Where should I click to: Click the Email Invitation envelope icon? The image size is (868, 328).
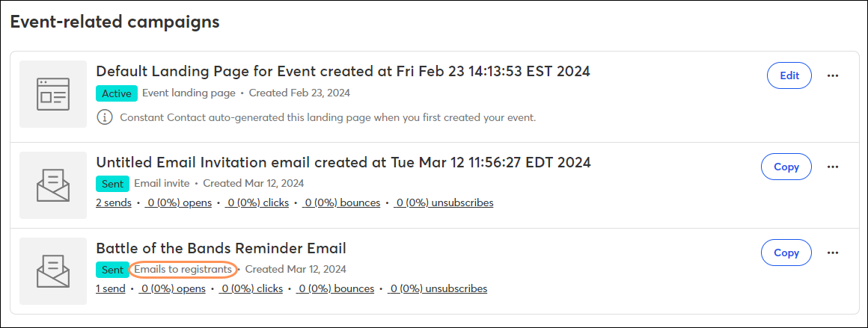coord(53,185)
